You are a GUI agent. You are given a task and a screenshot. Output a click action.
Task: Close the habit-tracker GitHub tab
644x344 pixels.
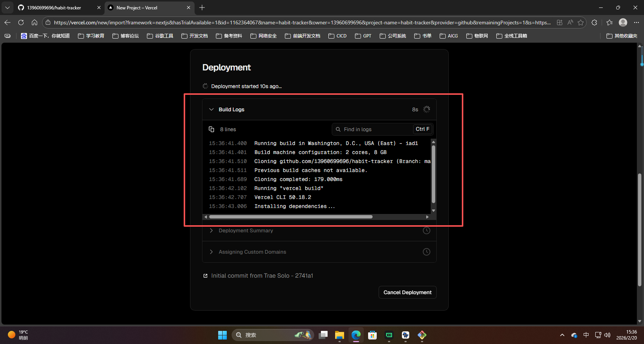[99, 7]
